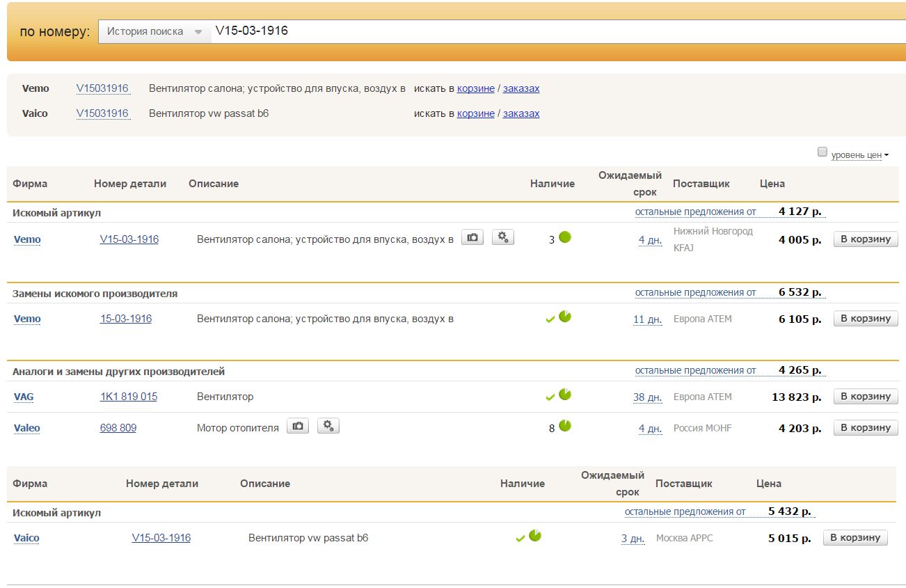Image resolution: width=906 pixels, height=588 pixels.
Task: Click availability pie icon in Vaico row
Action: tap(535, 536)
